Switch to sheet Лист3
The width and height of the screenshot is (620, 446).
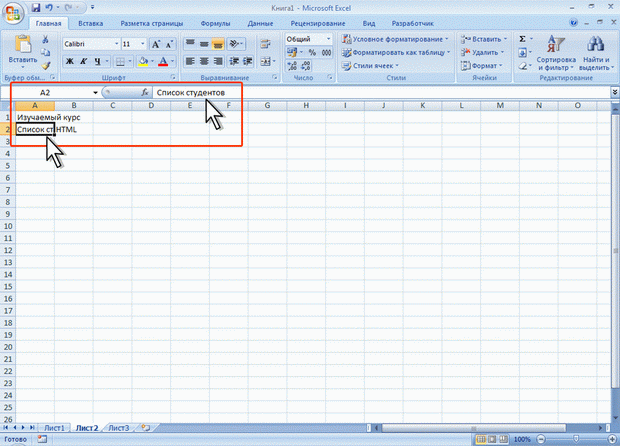pos(119,428)
